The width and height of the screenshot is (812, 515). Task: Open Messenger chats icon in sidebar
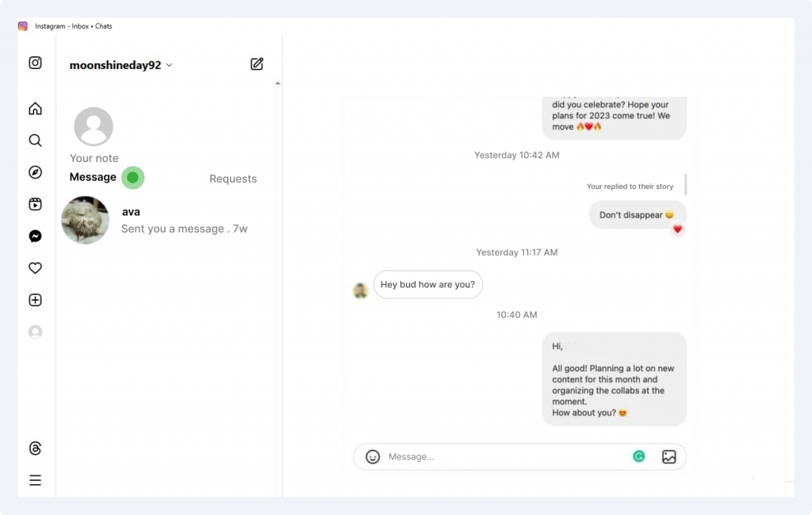pos(35,236)
